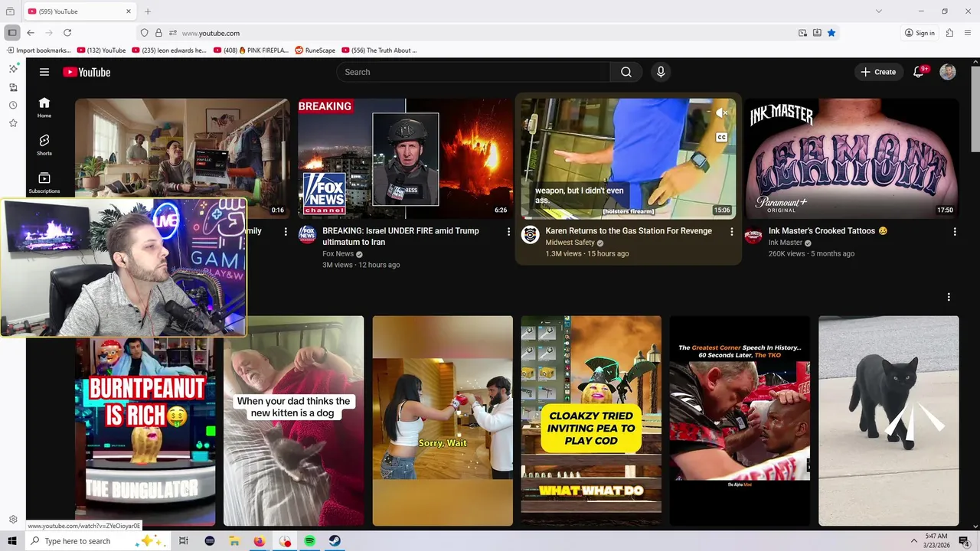This screenshot has width=980, height=551.
Task: Click the Ink Master channel avatar
Action: (753, 234)
